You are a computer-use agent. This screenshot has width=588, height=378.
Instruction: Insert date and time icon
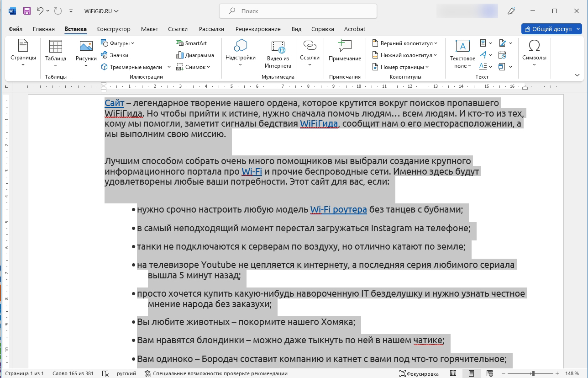[502, 55]
